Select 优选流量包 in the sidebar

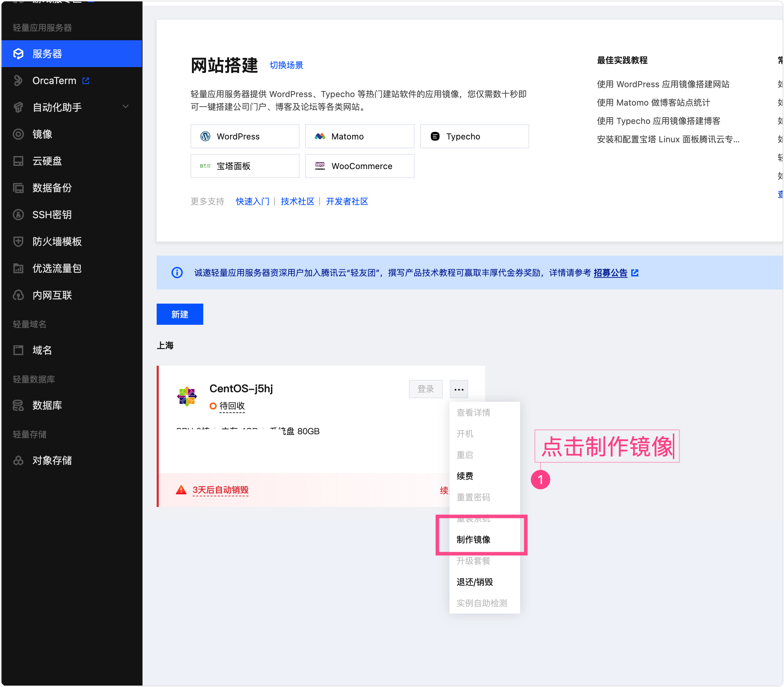pyautogui.click(x=56, y=268)
